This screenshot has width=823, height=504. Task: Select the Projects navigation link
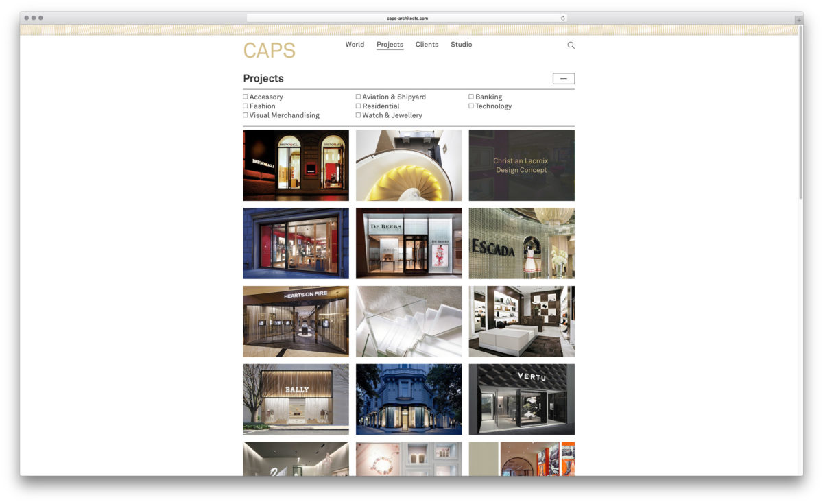pos(390,45)
